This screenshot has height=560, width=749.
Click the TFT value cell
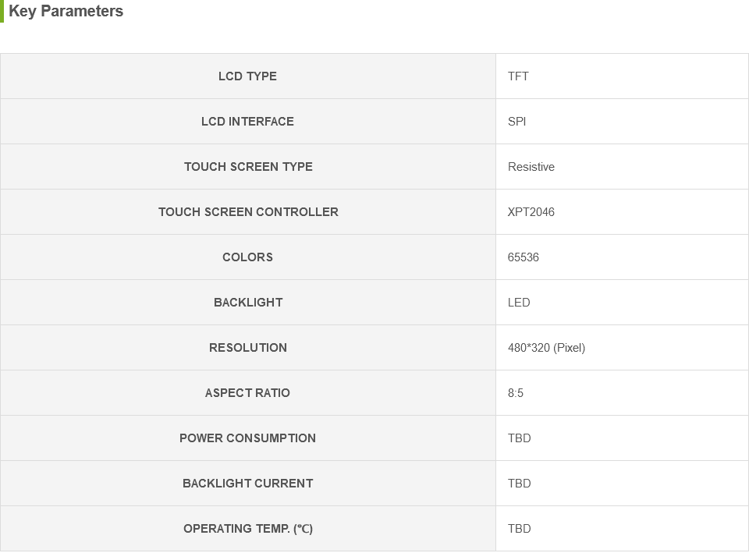click(623, 76)
